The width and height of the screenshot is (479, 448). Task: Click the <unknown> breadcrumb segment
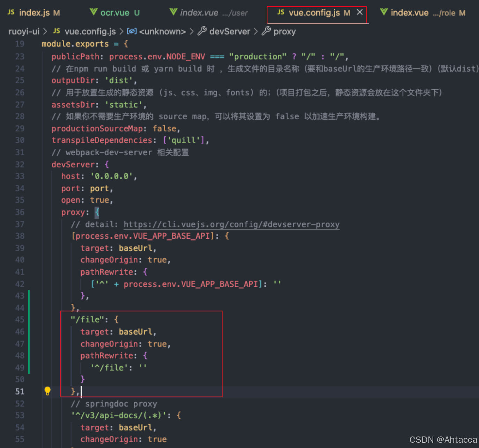162,31
